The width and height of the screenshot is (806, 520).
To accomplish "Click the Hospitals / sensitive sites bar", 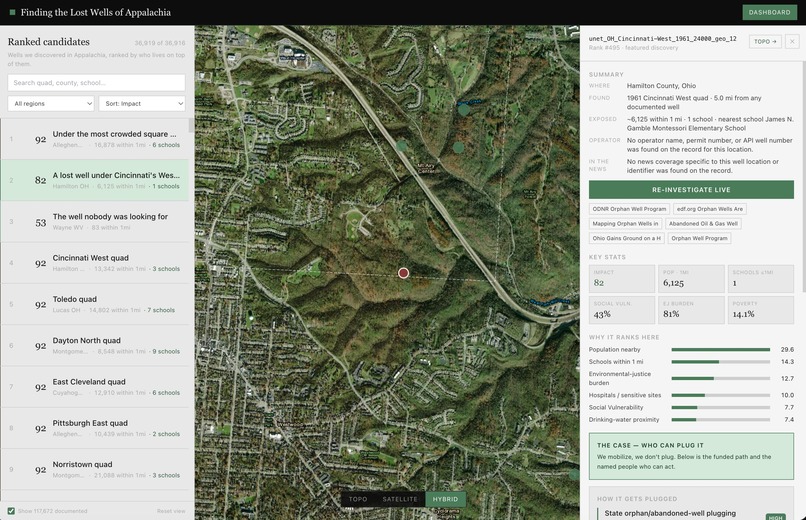I will [x=721, y=395].
